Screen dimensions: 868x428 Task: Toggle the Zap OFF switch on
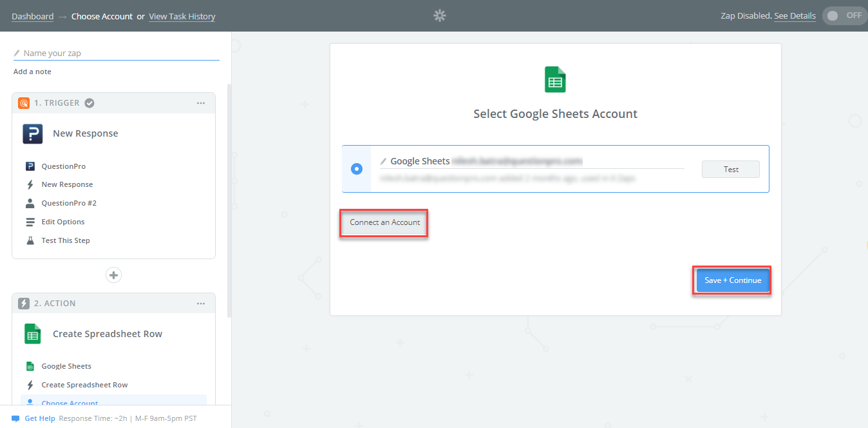[x=844, y=15]
